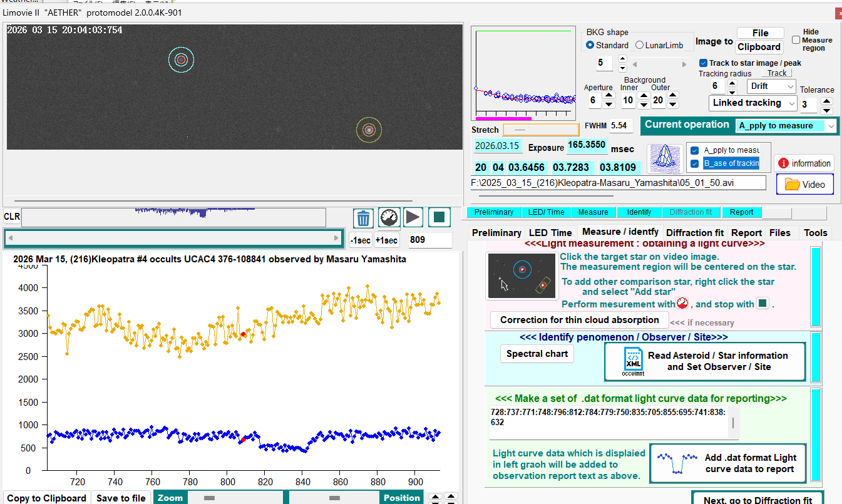
Task: Click the trash can delete icon
Action: pos(364,218)
